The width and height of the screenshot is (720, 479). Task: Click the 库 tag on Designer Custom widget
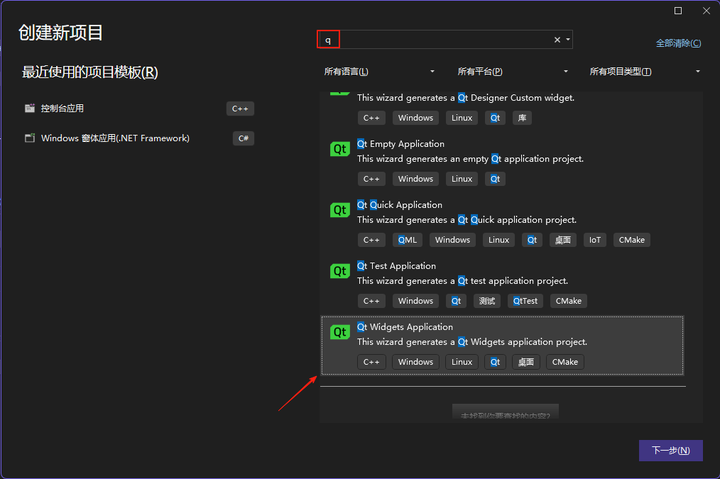522,118
